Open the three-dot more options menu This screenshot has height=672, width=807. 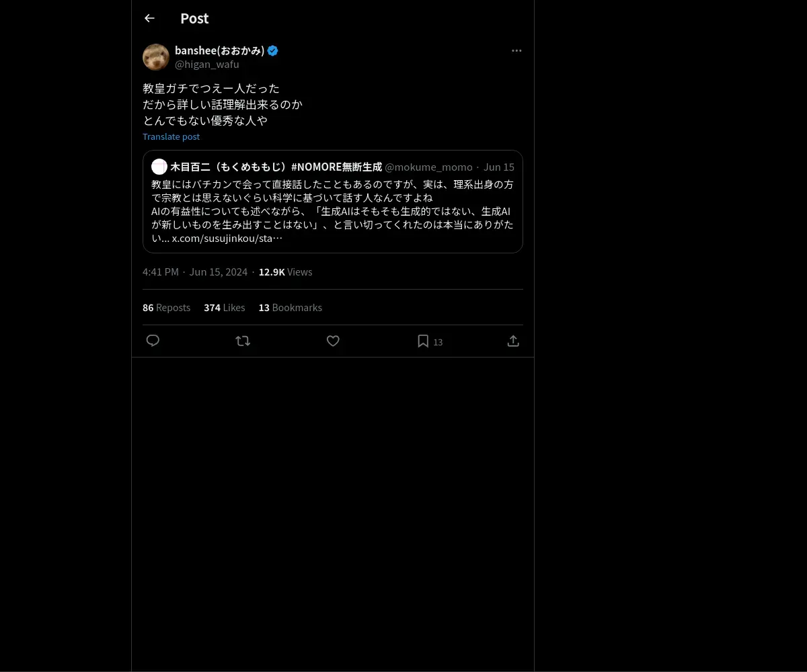516,50
